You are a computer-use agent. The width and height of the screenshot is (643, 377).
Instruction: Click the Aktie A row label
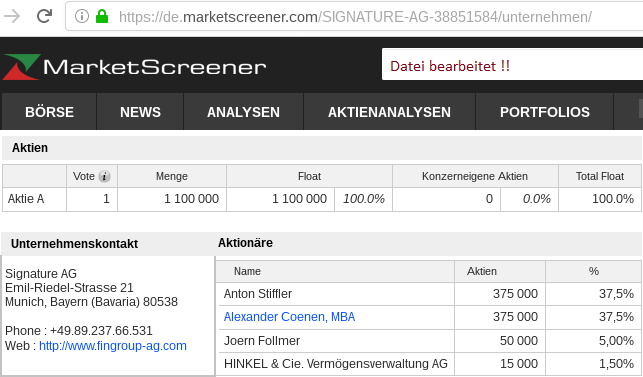point(26,199)
